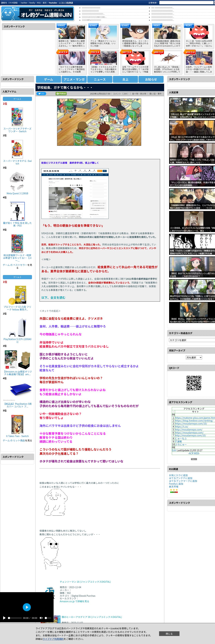Image resolution: width=215 pixels, height=644 pixels.
Task: Click the Edit link in access ranking
Action: [174, 450]
